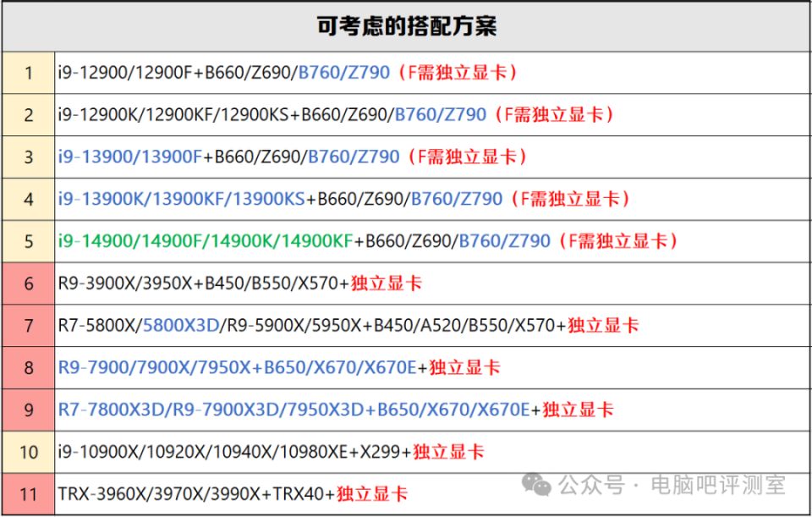Select row number 4 cell
This screenshot has height=517, width=812.
pyautogui.click(x=29, y=200)
